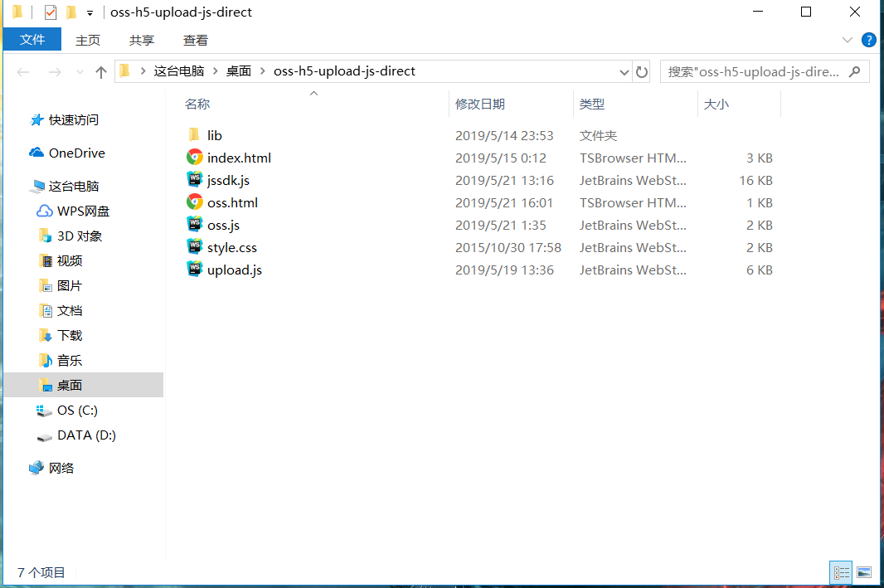The image size is (884, 588).
Task: Switch to the 查看 (View) tab
Action: [x=195, y=39]
